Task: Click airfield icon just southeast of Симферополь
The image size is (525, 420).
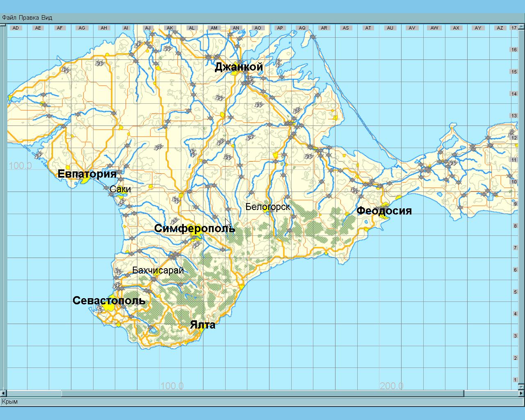Action: (x=197, y=245)
